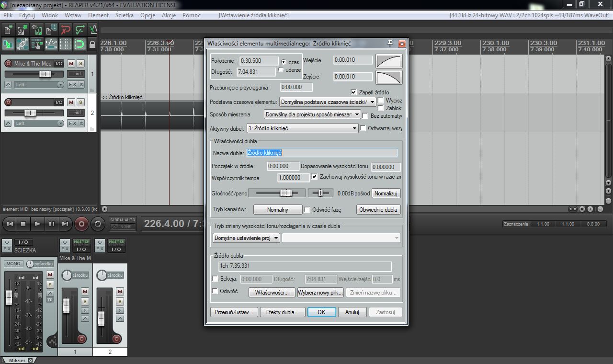Click the Nazwa dubla text field
This screenshot has height=364, width=613.
point(322,153)
